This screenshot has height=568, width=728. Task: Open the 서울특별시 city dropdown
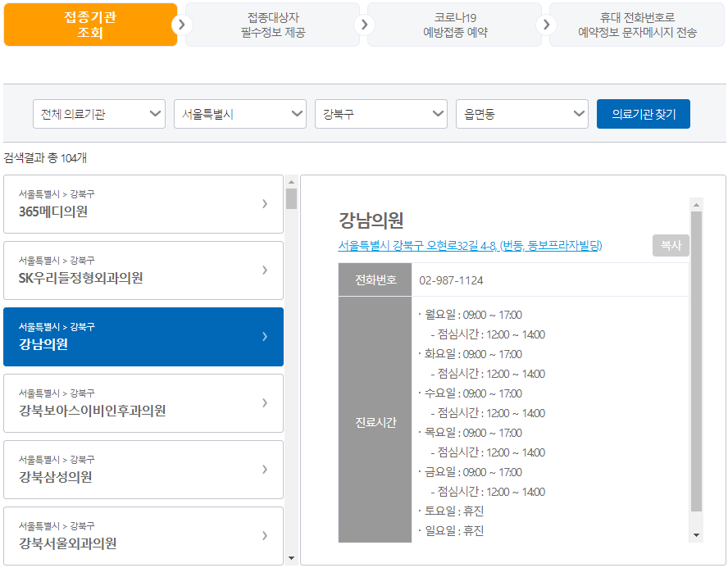coord(240,114)
